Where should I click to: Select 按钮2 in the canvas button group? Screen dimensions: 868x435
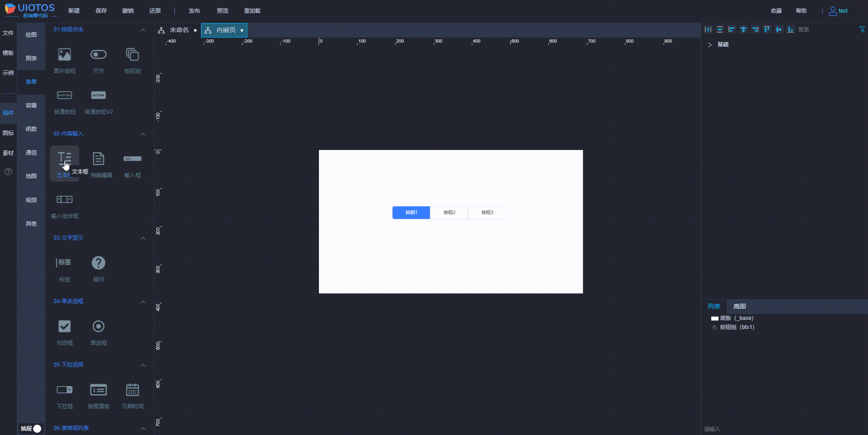(449, 213)
